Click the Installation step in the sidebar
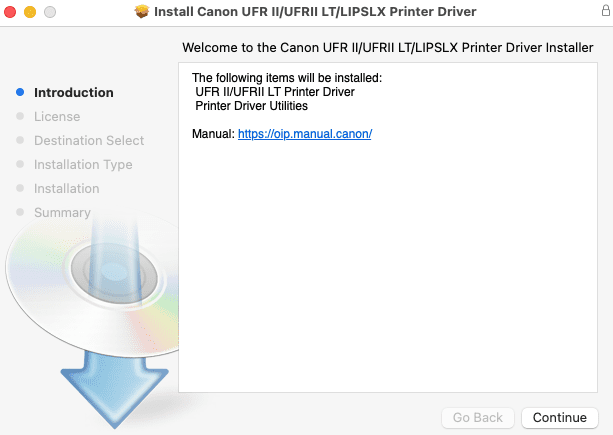Viewport: 613px width, 435px height. pyautogui.click(x=67, y=188)
